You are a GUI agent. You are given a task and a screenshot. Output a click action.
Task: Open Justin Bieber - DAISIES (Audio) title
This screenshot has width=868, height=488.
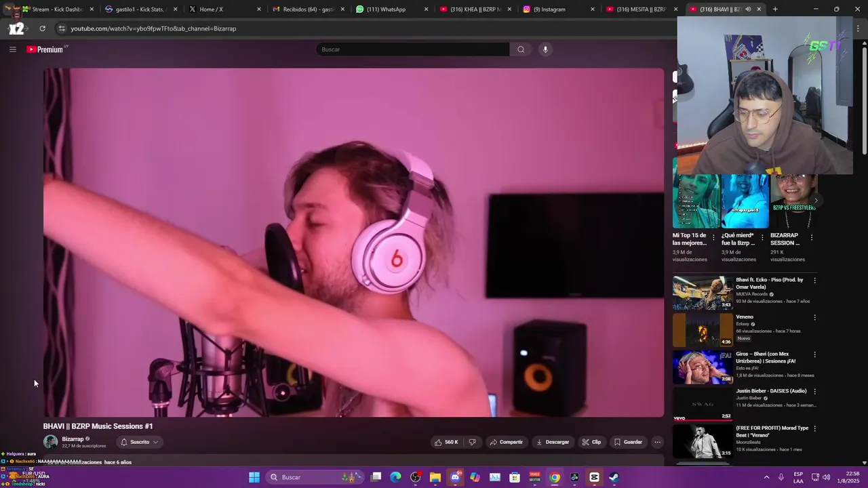pyautogui.click(x=771, y=391)
